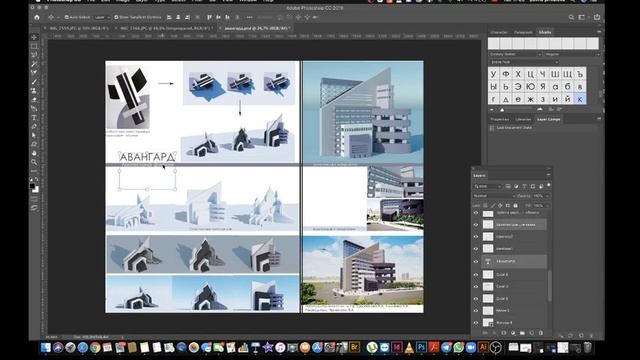Click add layer mask icon
This screenshot has height=360, width=640.
504,333
